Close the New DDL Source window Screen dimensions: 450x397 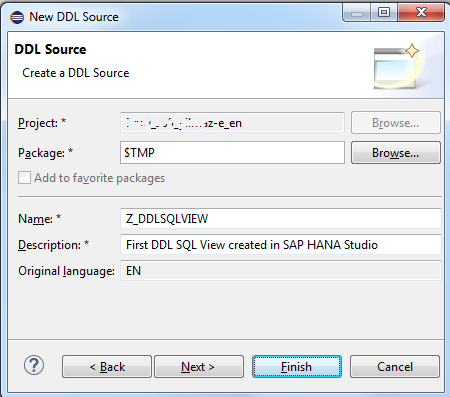[x=421, y=13]
